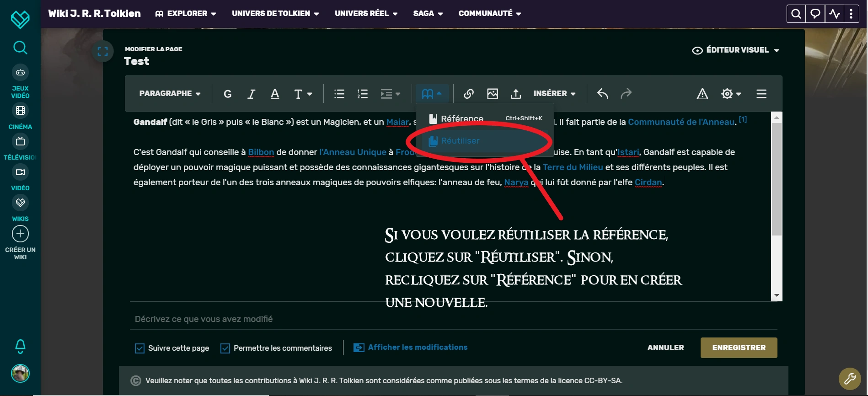Follow the Terre du Milieu link
Viewport: 868px width, 396px height.
pos(573,167)
